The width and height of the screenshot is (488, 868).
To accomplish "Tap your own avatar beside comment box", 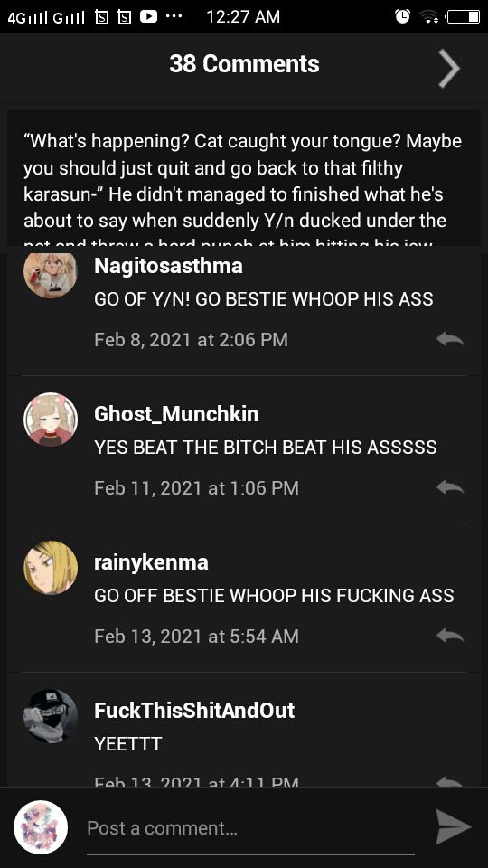I will pos(41,827).
